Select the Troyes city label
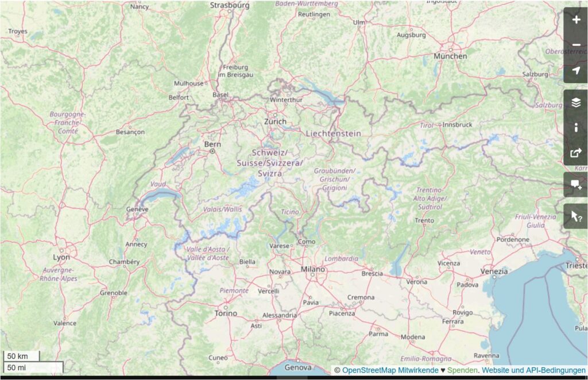The height and width of the screenshot is (380, 588). [x=18, y=32]
